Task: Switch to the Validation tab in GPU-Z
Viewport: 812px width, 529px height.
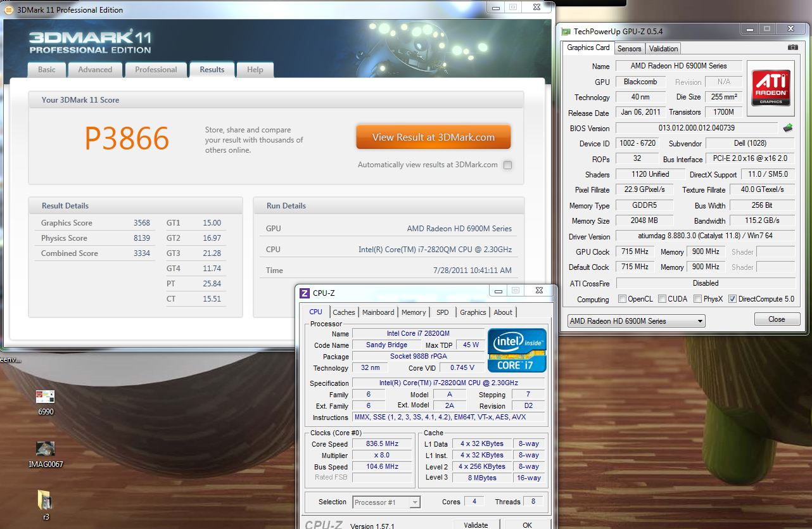Action: click(663, 49)
